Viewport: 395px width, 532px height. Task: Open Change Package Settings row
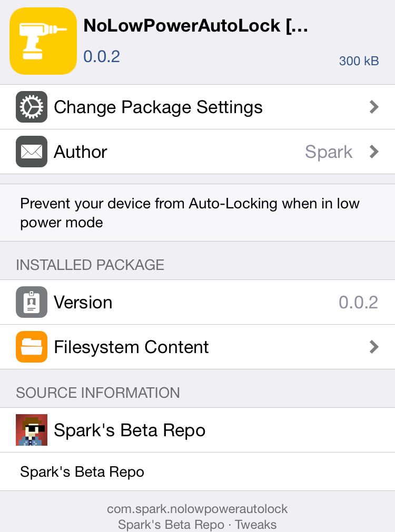158,107
